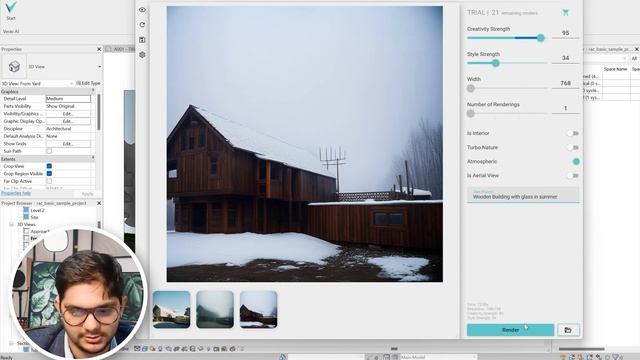This screenshot has width=640, height=360.
Task: Click the shopping cart icon next to TRIAL
Action: (565, 13)
